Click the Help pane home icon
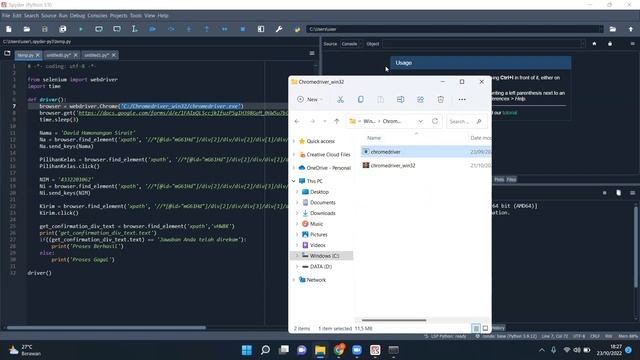 click(594, 44)
